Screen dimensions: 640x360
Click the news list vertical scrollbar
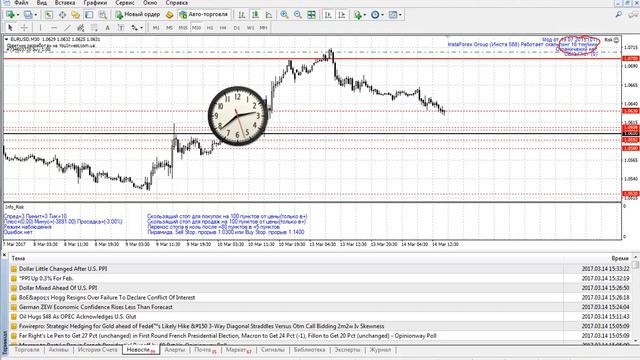pos(636,300)
